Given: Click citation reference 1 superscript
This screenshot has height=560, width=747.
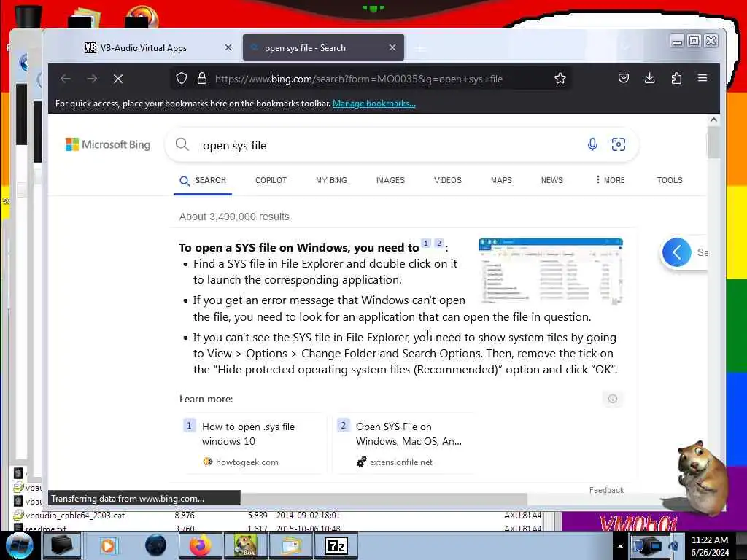Looking at the screenshot, I should pos(426,244).
